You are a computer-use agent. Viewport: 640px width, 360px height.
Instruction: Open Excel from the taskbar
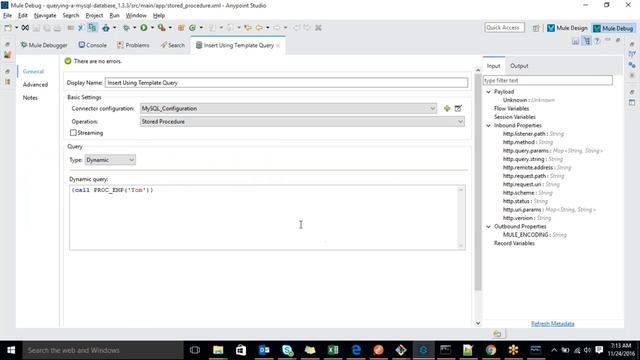coord(333,350)
